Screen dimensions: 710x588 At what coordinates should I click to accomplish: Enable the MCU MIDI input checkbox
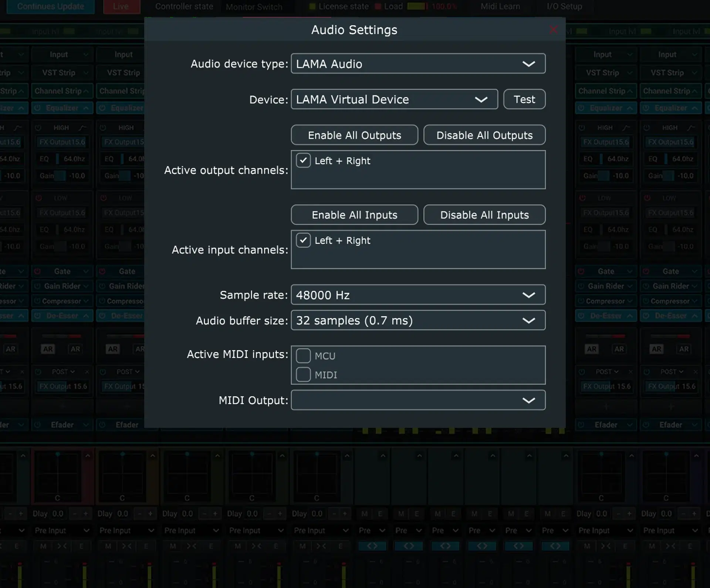tap(303, 355)
